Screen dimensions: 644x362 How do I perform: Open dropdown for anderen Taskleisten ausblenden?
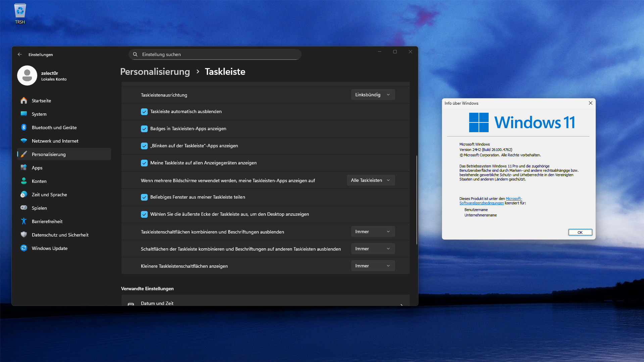[x=373, y=249]
